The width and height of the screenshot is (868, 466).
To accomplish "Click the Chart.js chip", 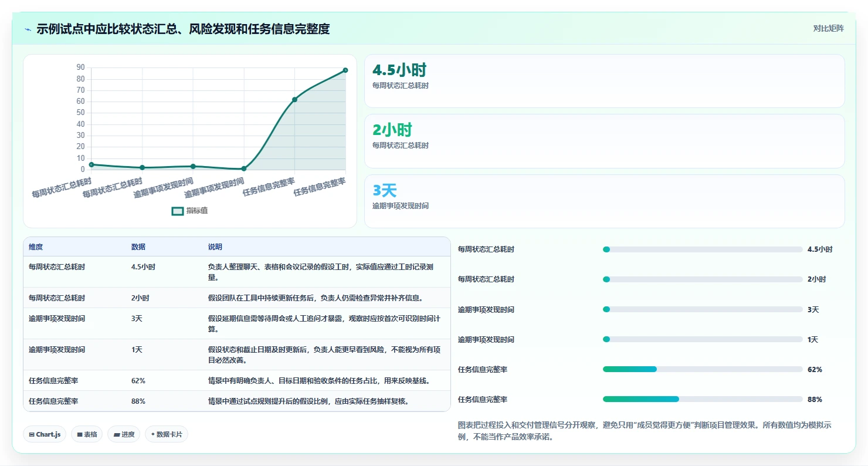I will [45, 434].
